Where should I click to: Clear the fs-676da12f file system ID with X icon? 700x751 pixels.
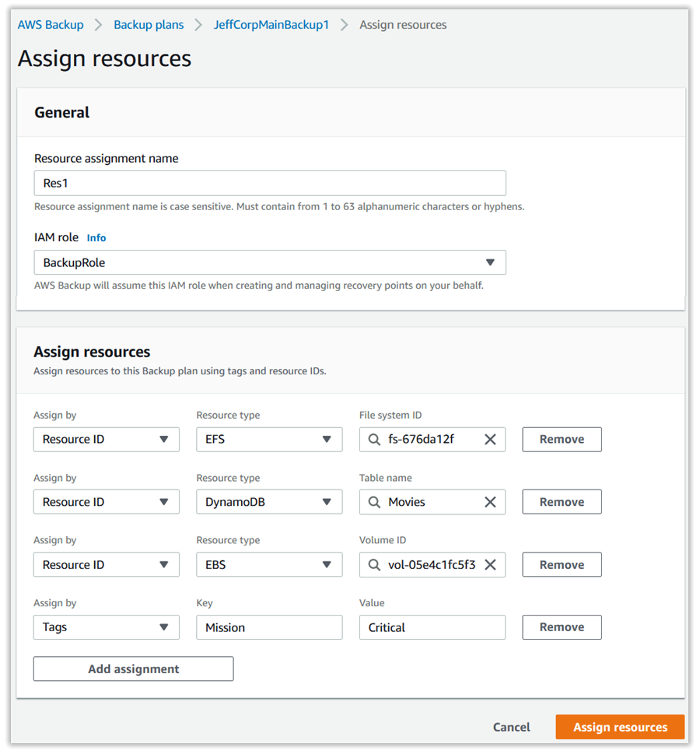[490, 439]
